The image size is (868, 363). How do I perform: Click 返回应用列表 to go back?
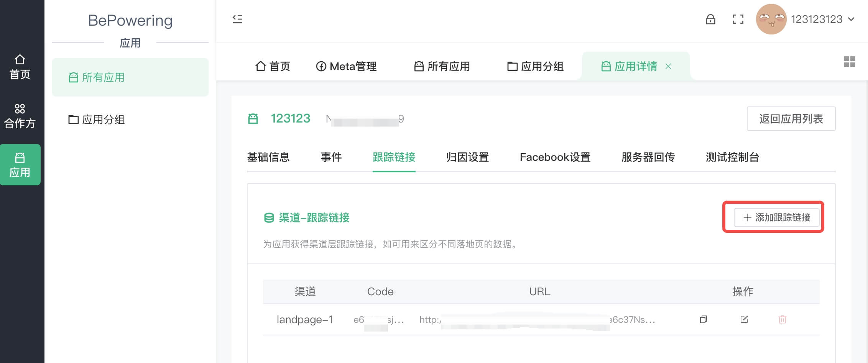791,119
